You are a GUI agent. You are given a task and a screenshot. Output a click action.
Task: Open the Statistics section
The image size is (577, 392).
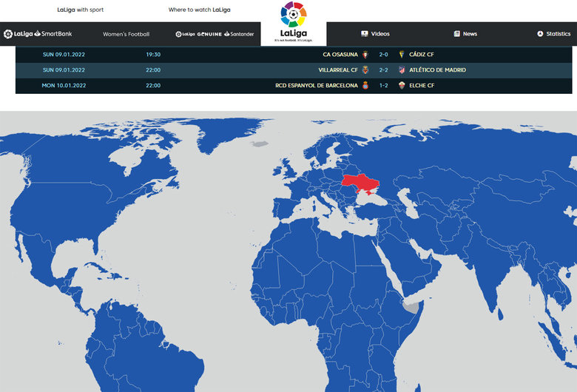click(x=554, y=34)
